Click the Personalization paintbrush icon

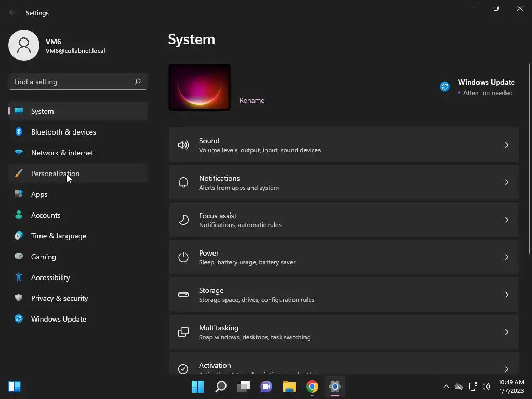click(x=19, y=174)
